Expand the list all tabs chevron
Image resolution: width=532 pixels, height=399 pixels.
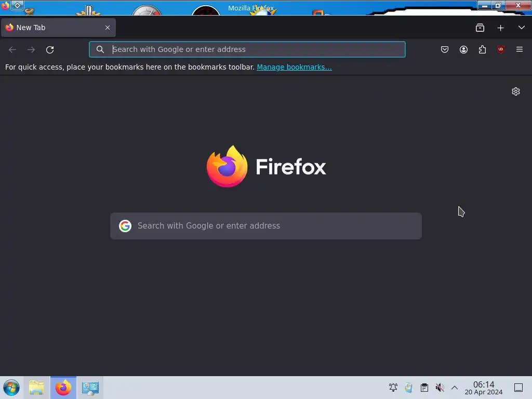point(522,28)
